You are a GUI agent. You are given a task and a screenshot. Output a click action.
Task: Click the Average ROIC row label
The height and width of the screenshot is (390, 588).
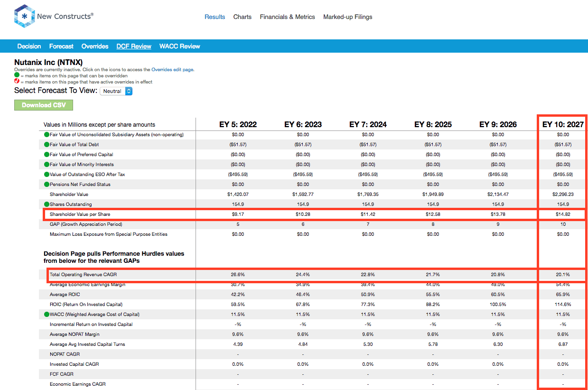(x=65, y=295)
